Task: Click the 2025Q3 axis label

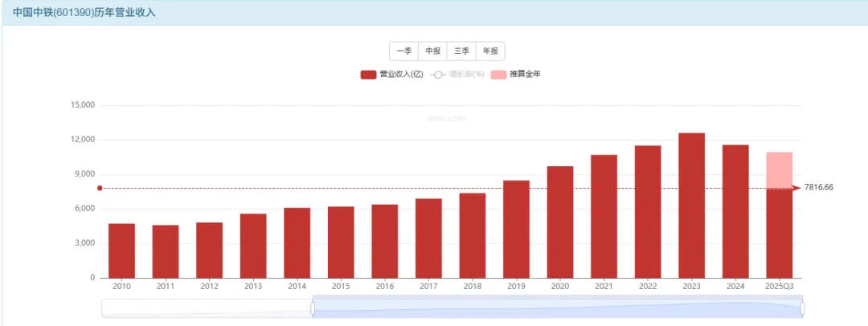Action: pos(780,286)
